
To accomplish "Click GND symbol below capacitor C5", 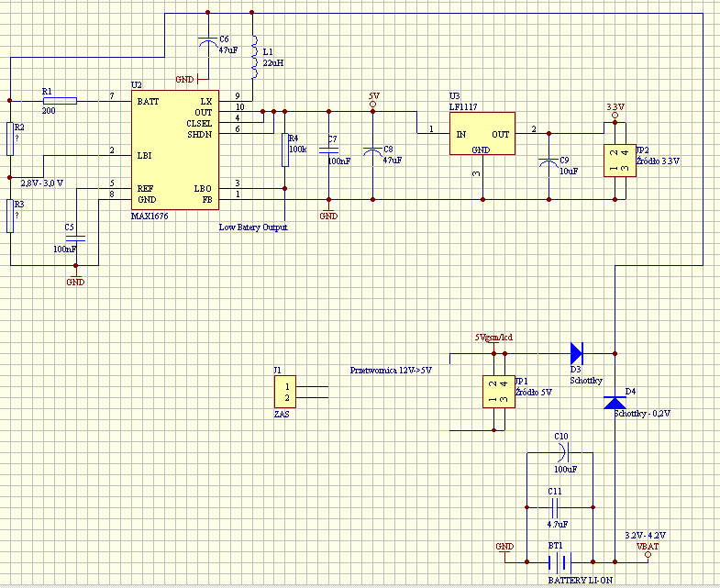I will point(76,278).
